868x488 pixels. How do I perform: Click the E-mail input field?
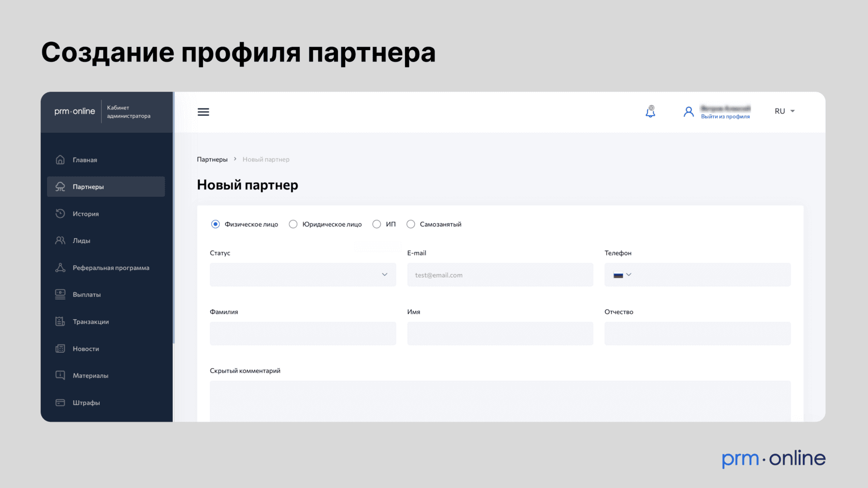[x=500, y=275]
